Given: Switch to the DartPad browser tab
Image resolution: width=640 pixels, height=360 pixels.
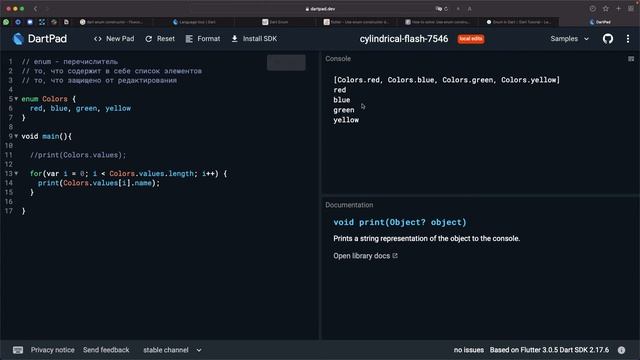Looking at the screenshot, I should tap(600, 22).
